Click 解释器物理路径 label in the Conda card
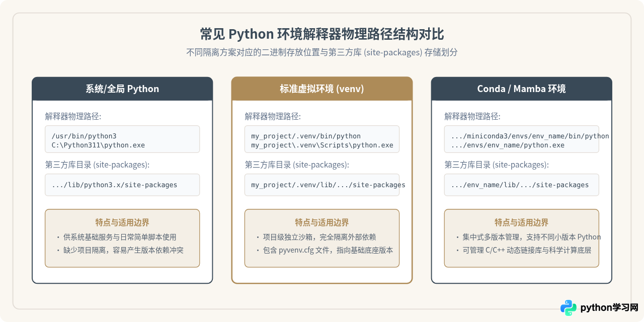 (x=472, y=117)
